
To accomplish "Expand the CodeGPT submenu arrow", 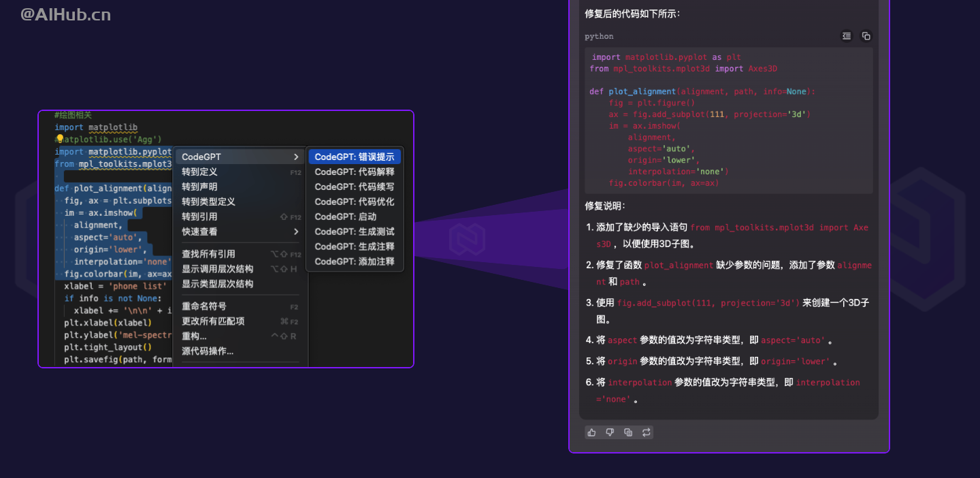I will coord(296,157).
